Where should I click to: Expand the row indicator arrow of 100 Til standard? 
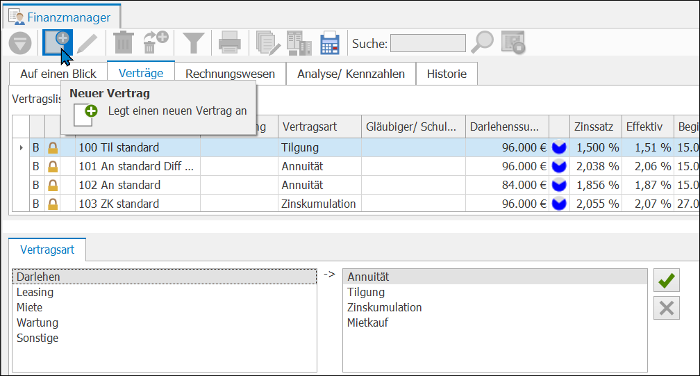(x=21, y=147)
